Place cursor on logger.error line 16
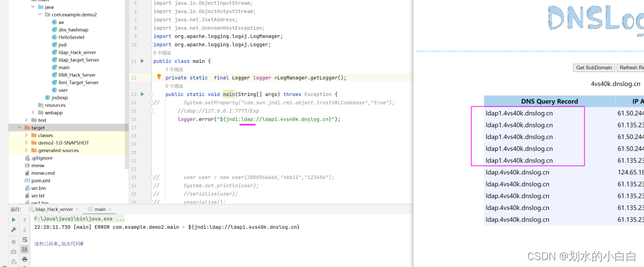644x267 pixels. click(x=259, y=119)
